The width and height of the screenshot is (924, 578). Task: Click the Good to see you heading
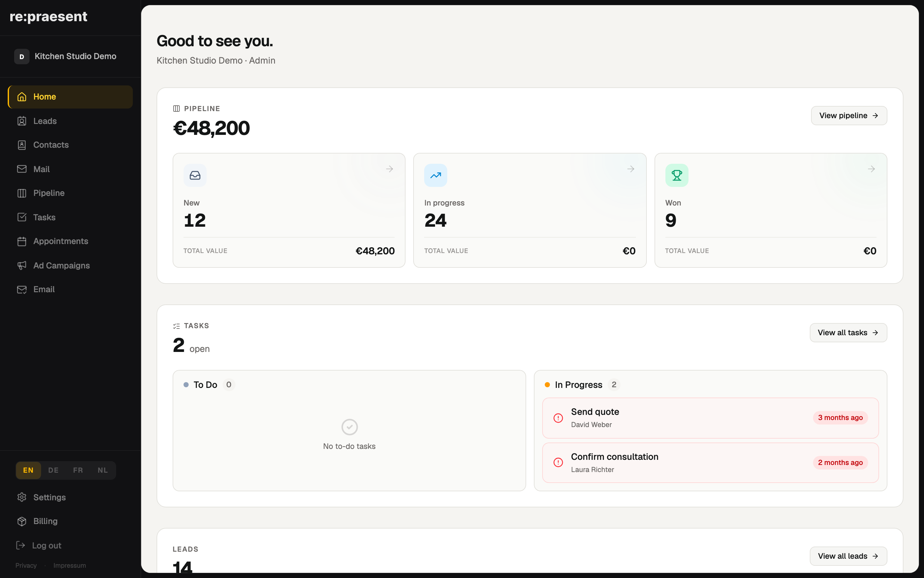tap(215, 41)
